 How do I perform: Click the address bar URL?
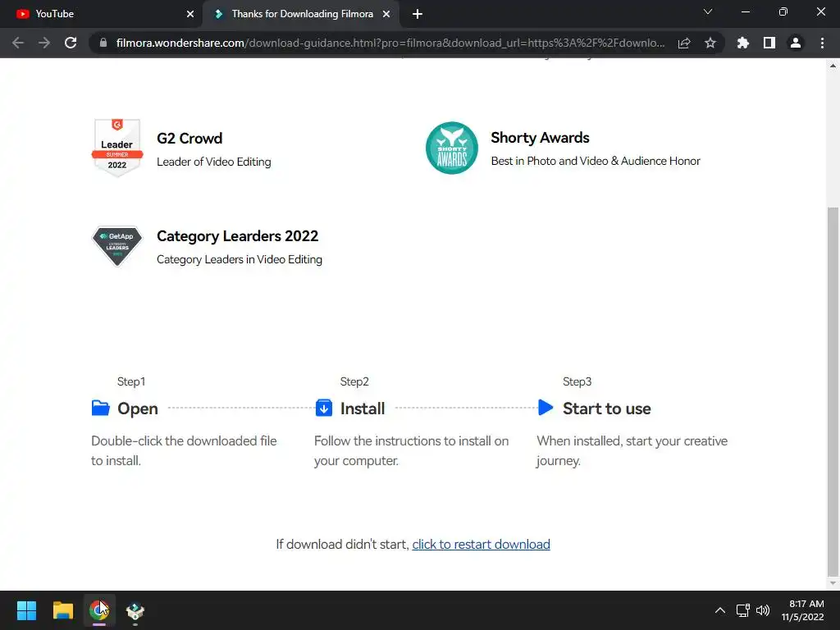click(390, 43)
